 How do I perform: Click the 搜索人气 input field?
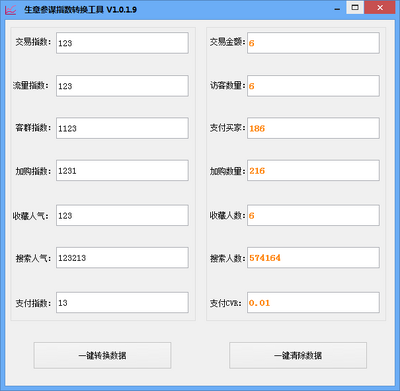[122, 258]
